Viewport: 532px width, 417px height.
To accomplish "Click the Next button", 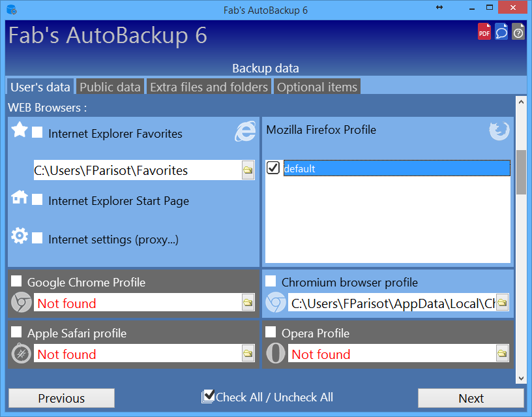I will pos(471,398).
